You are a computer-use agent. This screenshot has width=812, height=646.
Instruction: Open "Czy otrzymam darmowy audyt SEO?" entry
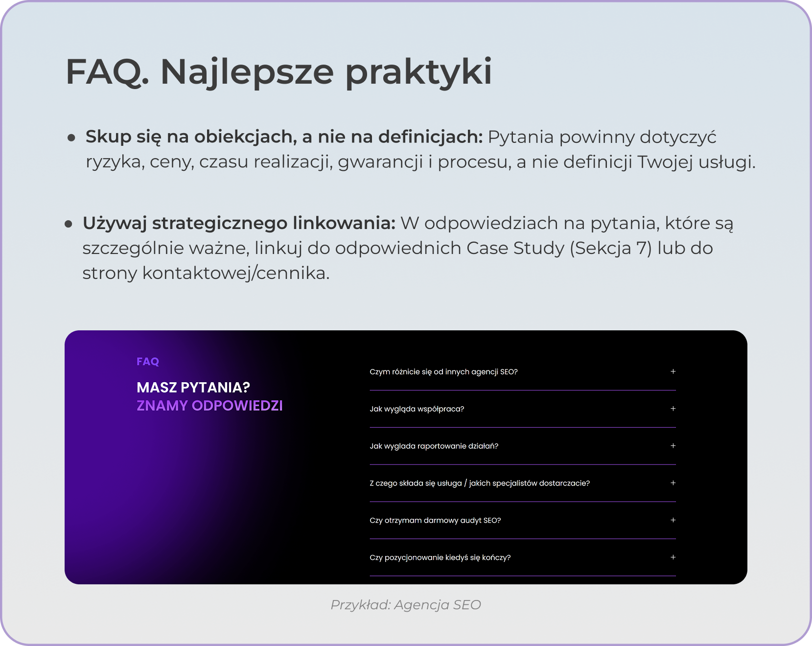coord(435,520)
